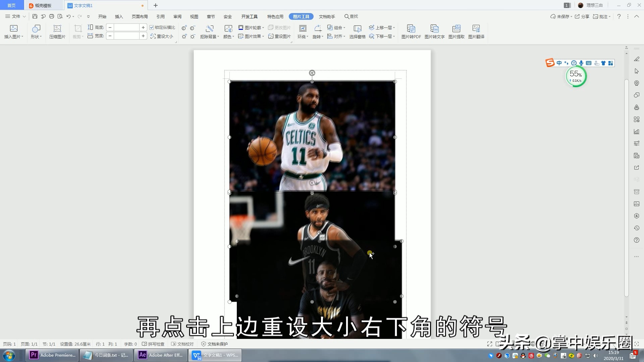This screenshot has width=644, height=362.
Task: Click the picture icon in right sidebar
Action: (637, 204)
